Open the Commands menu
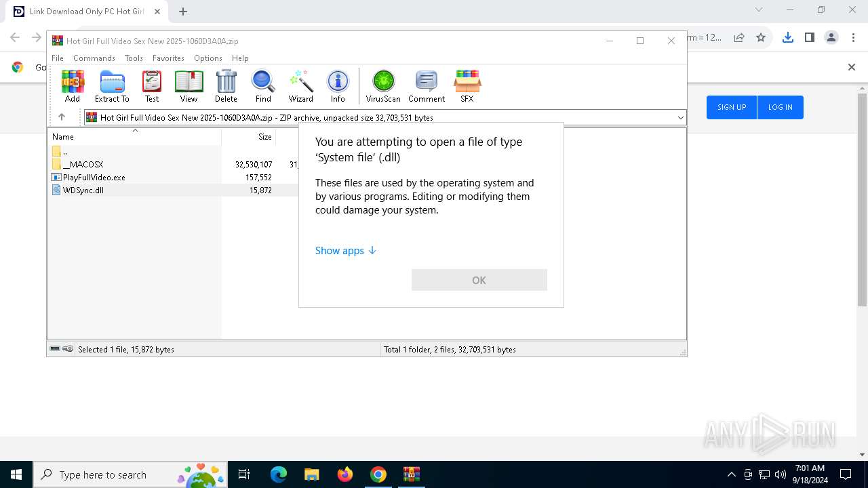 (94, 58)
